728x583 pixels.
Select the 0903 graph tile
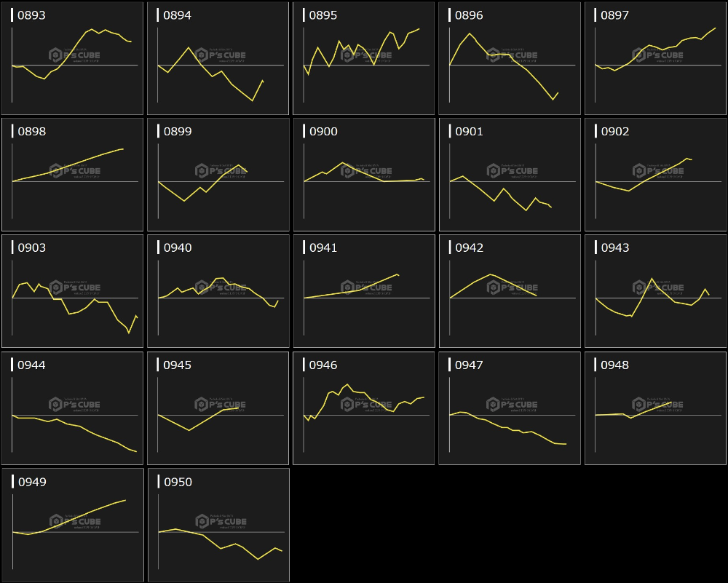[72, 291]
